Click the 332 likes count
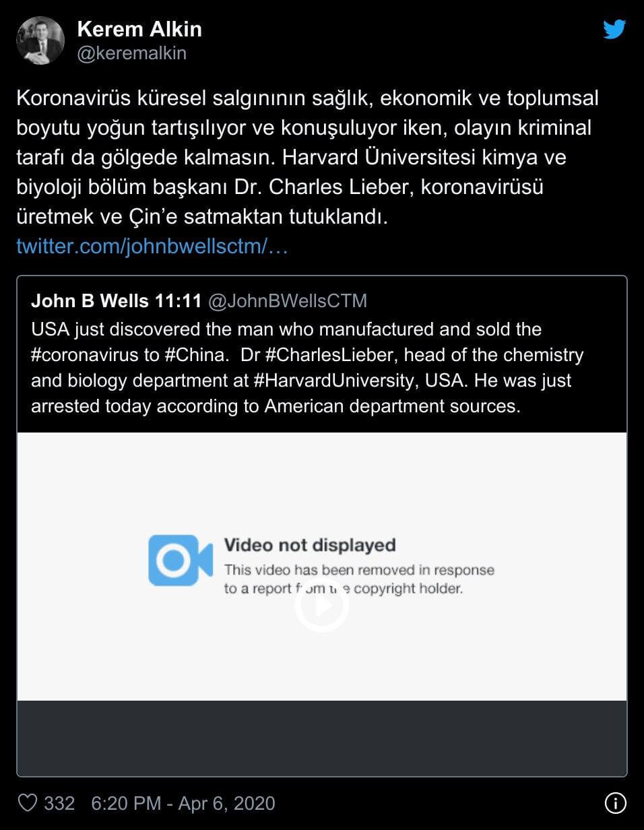 tap(59, 803)
